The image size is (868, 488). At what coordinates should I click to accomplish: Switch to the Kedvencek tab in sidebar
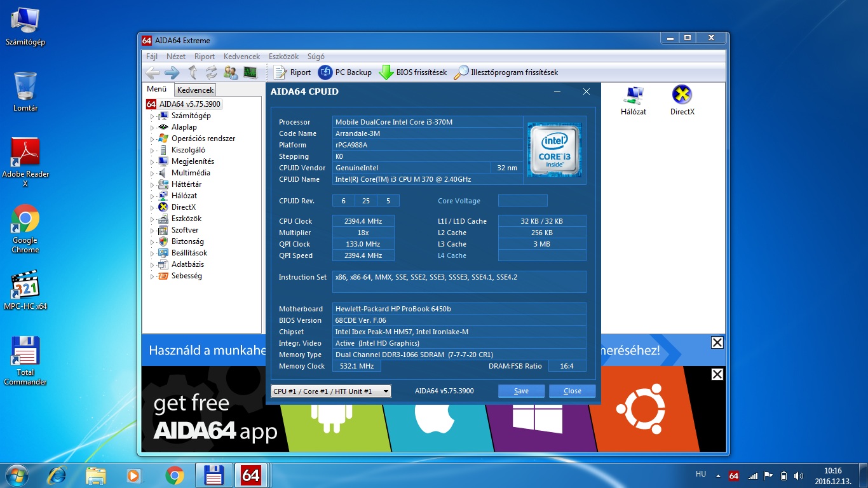196,90
